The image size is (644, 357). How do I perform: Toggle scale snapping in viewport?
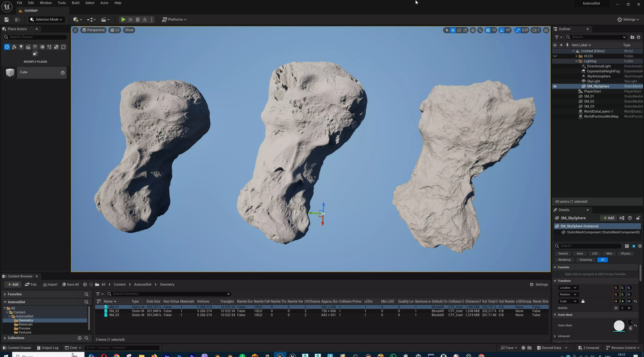(x=518, y=30)
